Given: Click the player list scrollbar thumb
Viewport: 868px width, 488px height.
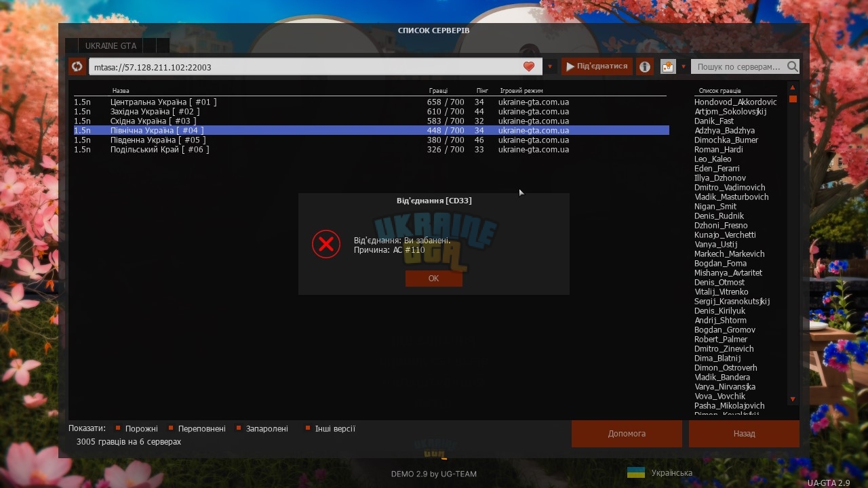Looking at the screenshot, I should [793, 99].
